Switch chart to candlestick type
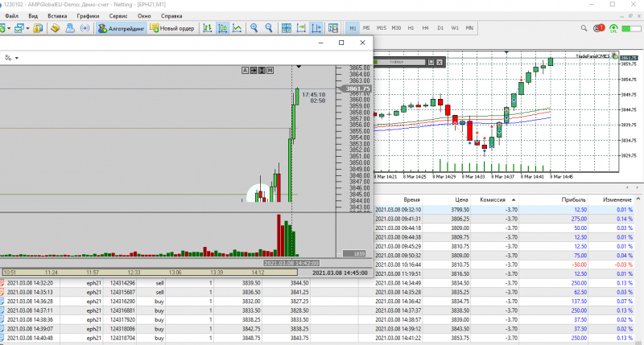The image size is (644, 345). (x=222, y=28)
